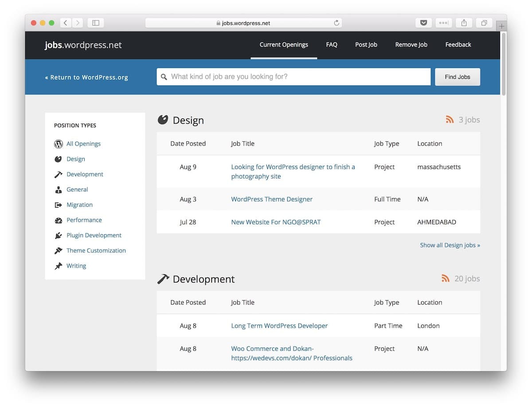Open the FAQ menu item
The image size is (532, 407).
(x=332, y=44)
